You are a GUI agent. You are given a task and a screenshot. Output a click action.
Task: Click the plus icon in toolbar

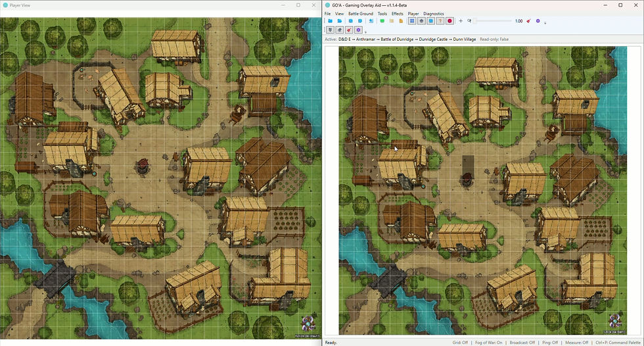coord(461,21)
